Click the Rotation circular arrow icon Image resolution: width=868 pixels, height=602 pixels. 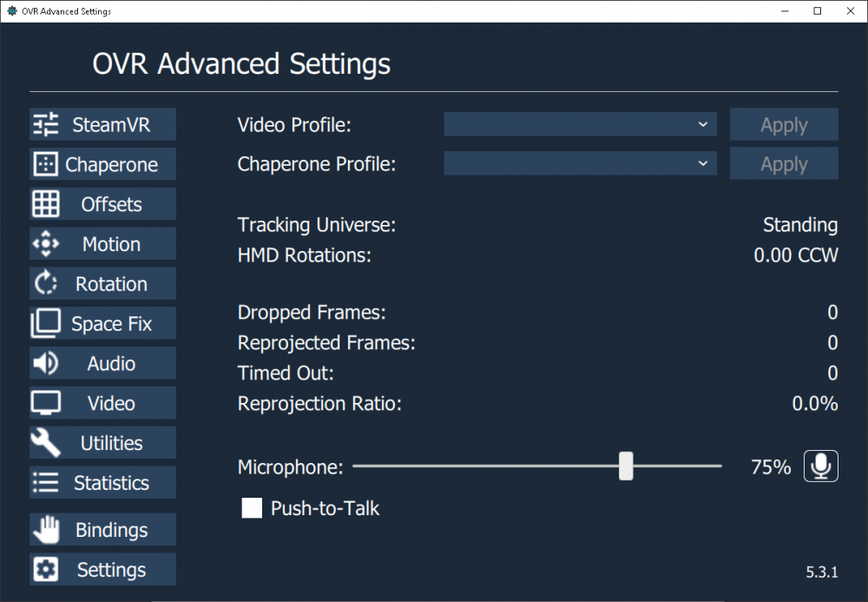[x=45, y=284]
